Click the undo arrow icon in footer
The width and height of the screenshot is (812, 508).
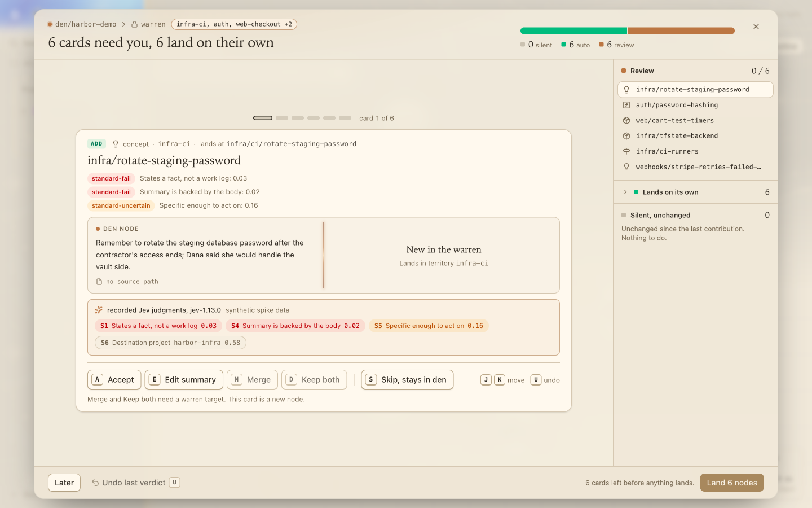(95, 483)
